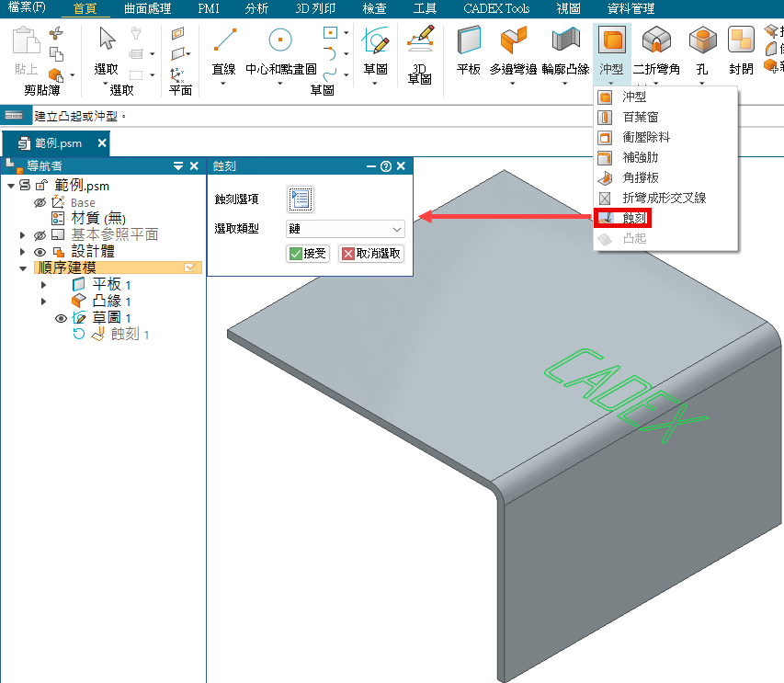Collapse the 順序建模 tree section

coord(24,268)
